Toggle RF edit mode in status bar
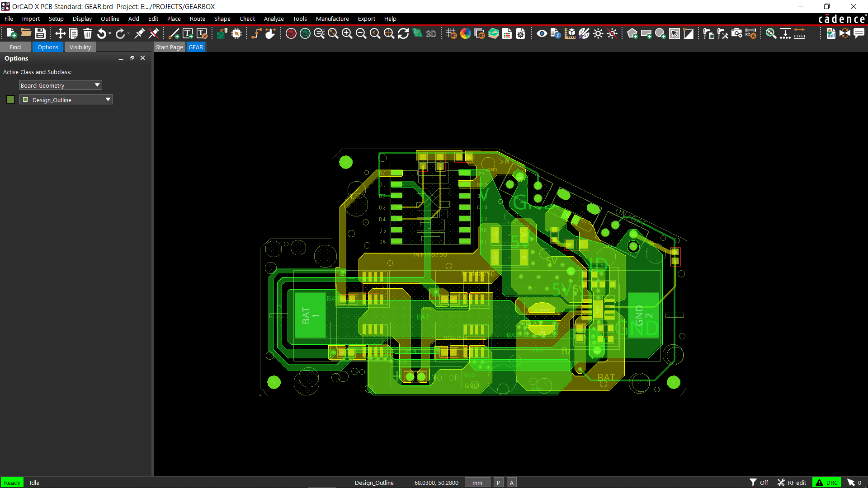 point(792,483)
